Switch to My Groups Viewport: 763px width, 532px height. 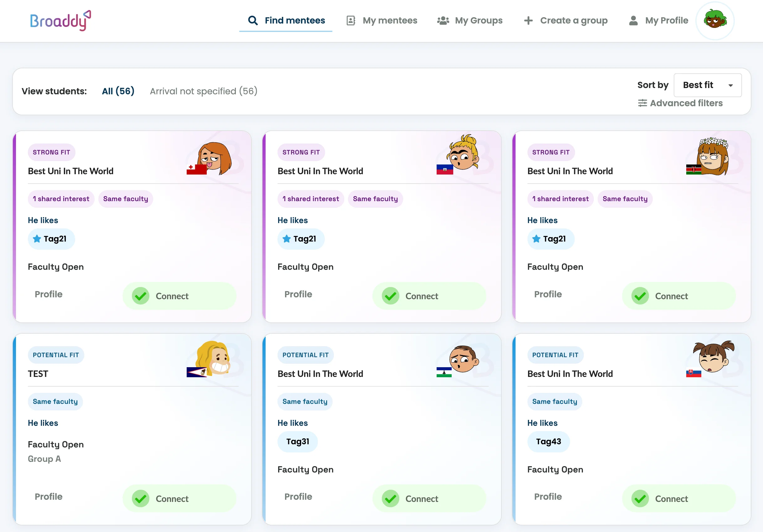tap(470, 21)
